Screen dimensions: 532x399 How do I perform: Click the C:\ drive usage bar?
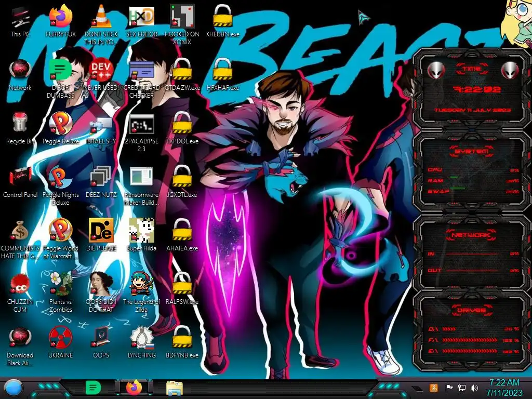tap(449, 329)
